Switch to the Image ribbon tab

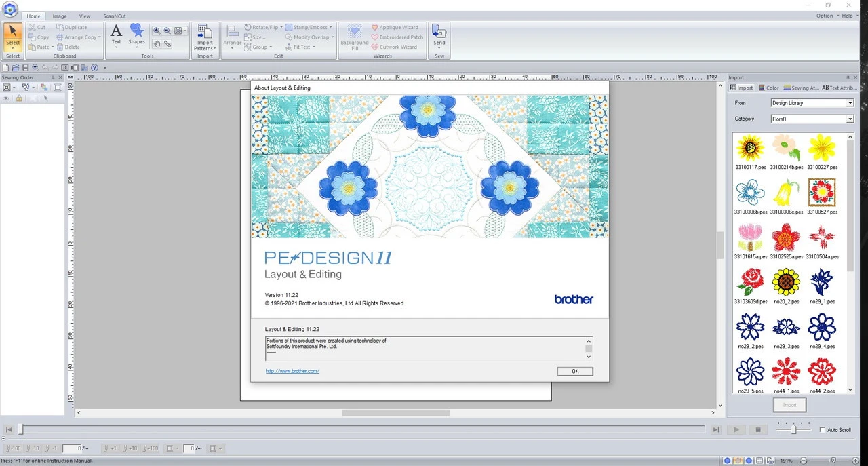point(60,16)
